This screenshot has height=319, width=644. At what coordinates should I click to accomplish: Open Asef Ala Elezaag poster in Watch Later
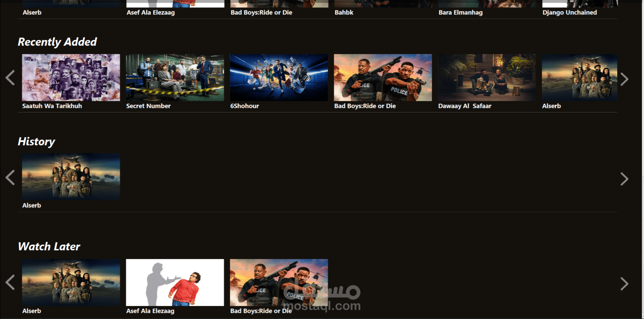tap(175, 282)
